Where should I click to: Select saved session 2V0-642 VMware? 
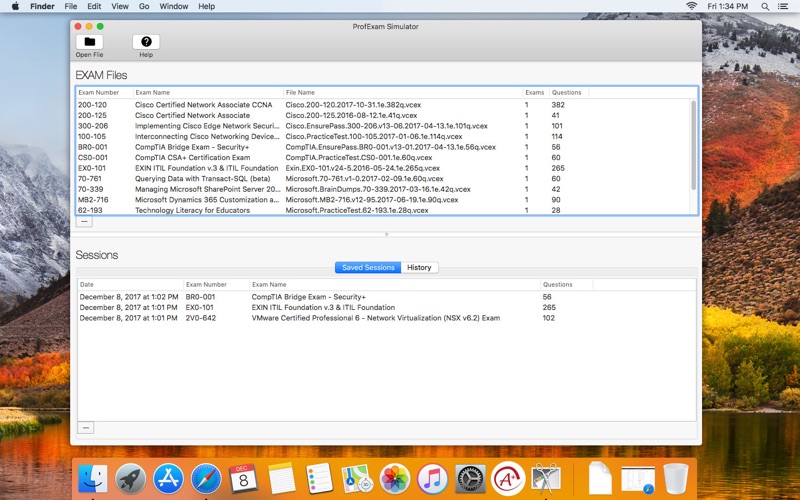click(x=386, y=318)
